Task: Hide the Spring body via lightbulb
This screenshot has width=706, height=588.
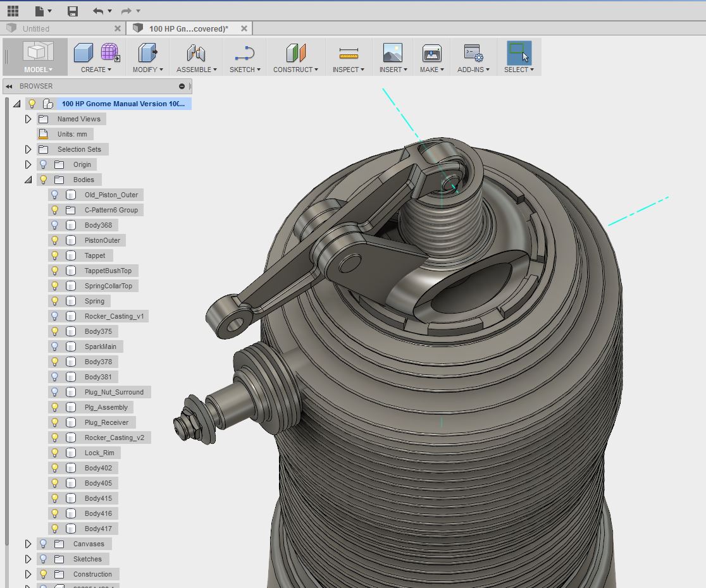Action: (55, 301)
